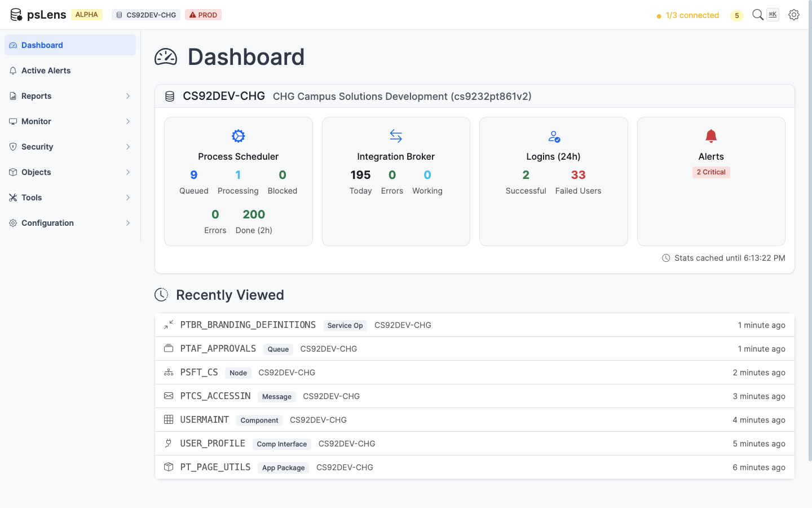Image resolution: width=812 pixels, height=508 pixels.
Task: Select Dashboard in the sidebar
Action: [70, 45]
